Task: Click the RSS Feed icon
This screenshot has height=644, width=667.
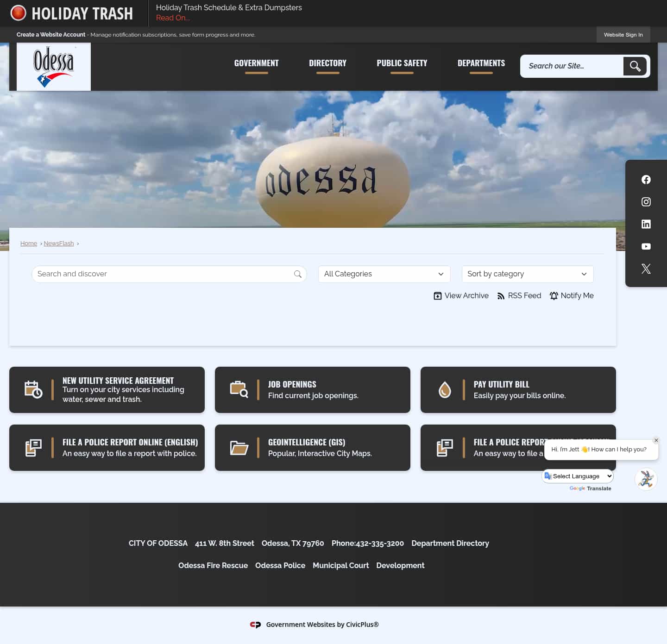Action: tap(501, 295)
